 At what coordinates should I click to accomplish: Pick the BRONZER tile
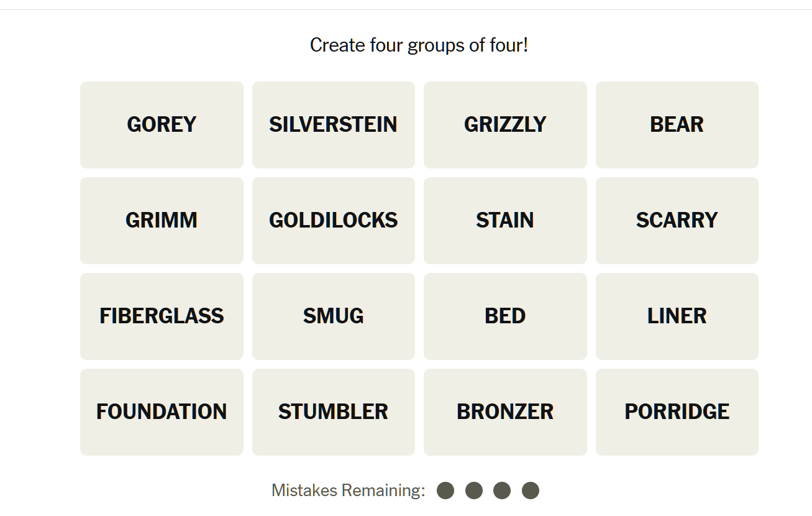coord(505,412)
